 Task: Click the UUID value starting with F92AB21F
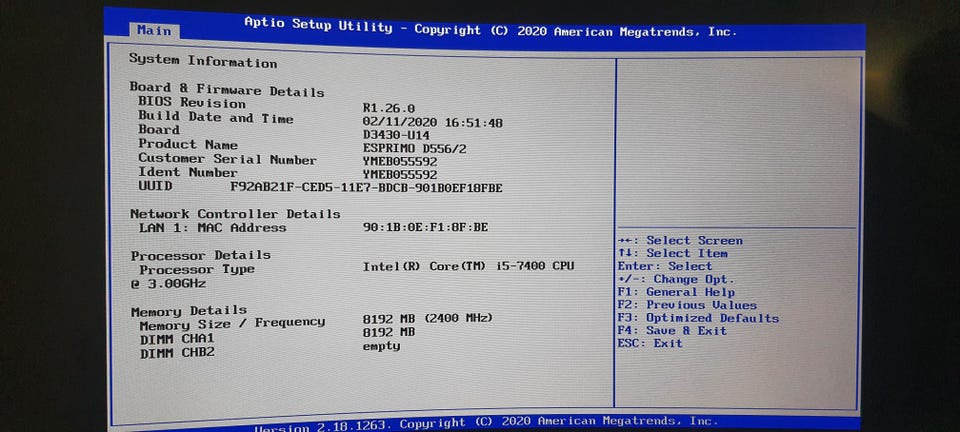click(x=366, y=188)
